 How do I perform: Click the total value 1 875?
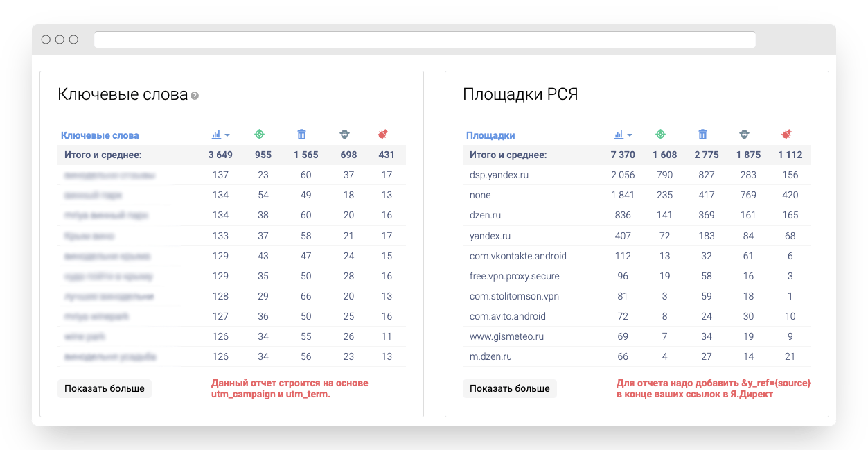(748, 155)
